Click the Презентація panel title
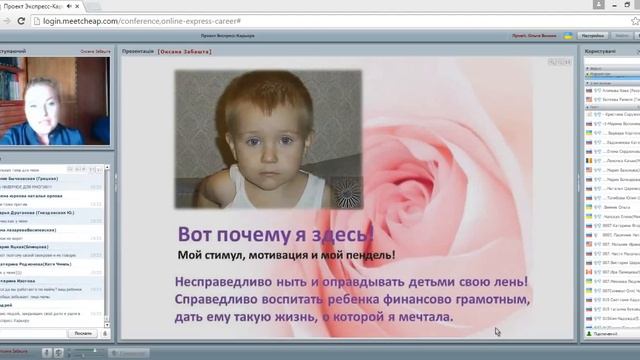The height and width of the screenshot is (360, 640). click(138, 51)
